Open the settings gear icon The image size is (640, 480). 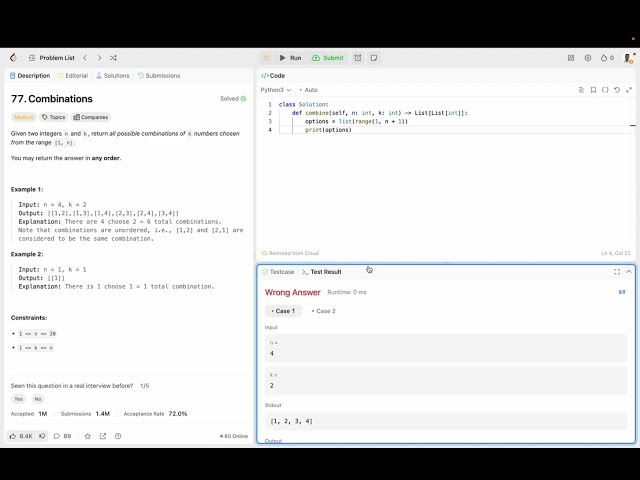(588, 58)
